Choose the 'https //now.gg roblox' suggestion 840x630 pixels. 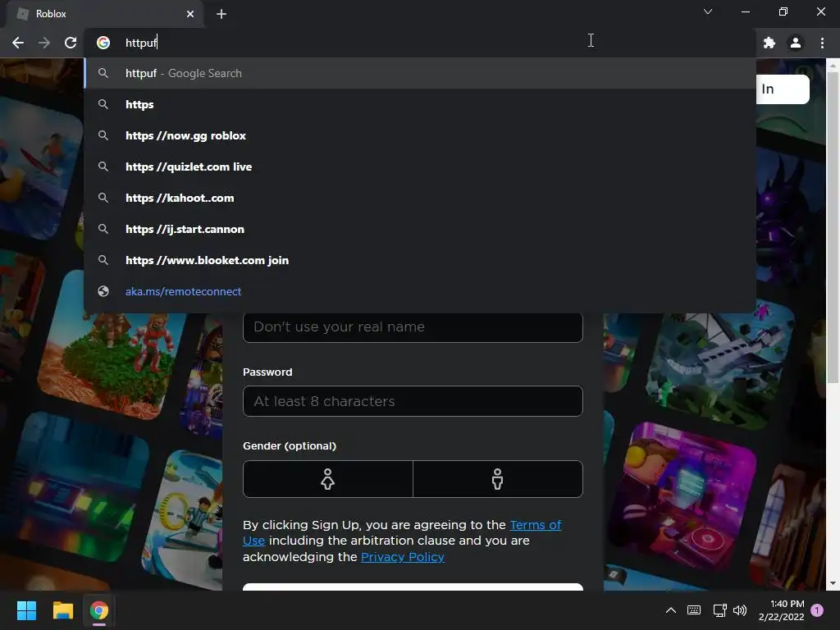point(420,135)
